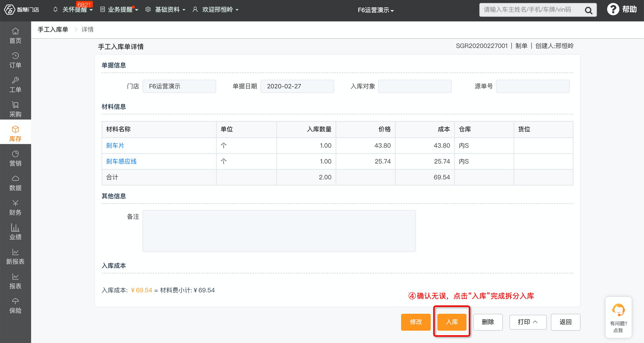Click the 删除 delete button
Screen dimensions: 644x343
point(488,322)
